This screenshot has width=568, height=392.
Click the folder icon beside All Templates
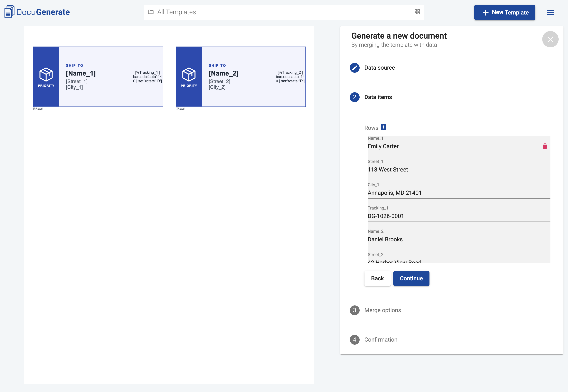tap(151, 12)
